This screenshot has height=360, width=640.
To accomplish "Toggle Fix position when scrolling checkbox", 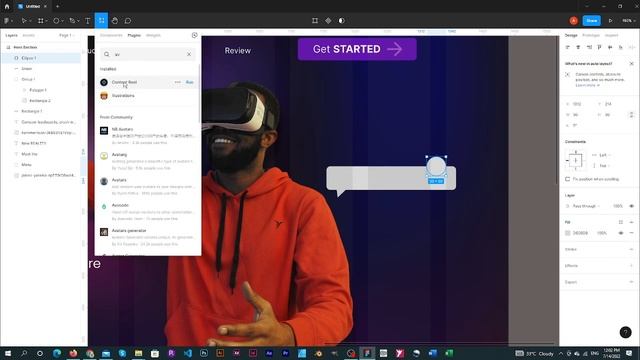I will tap(567, 179).
